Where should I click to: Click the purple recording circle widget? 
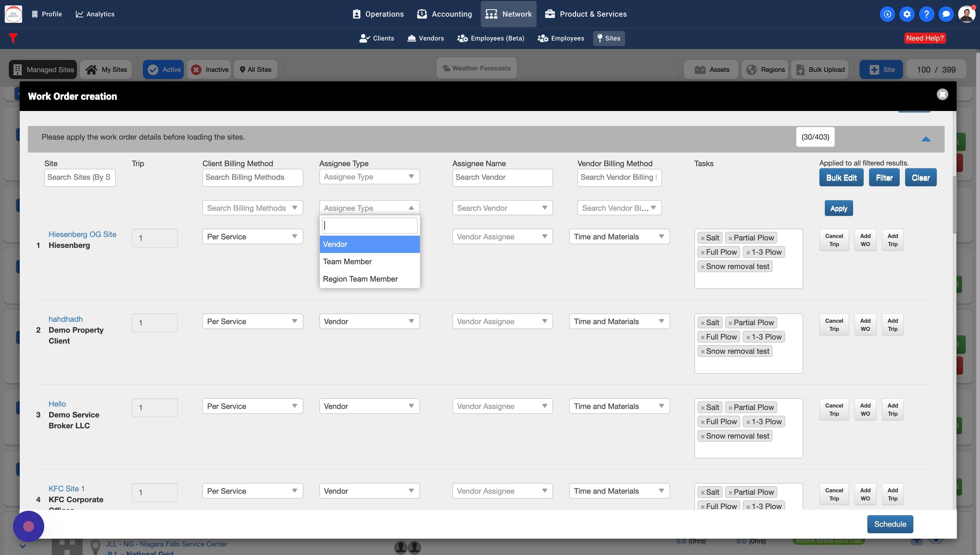coord(29,526)
